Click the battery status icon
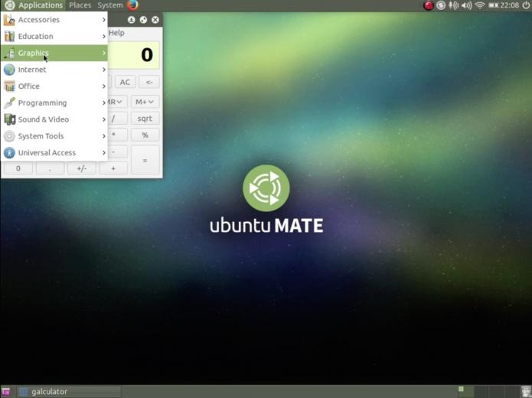Image resolution: width=532 pixels, height=398 pixels. tap(493, 5)
